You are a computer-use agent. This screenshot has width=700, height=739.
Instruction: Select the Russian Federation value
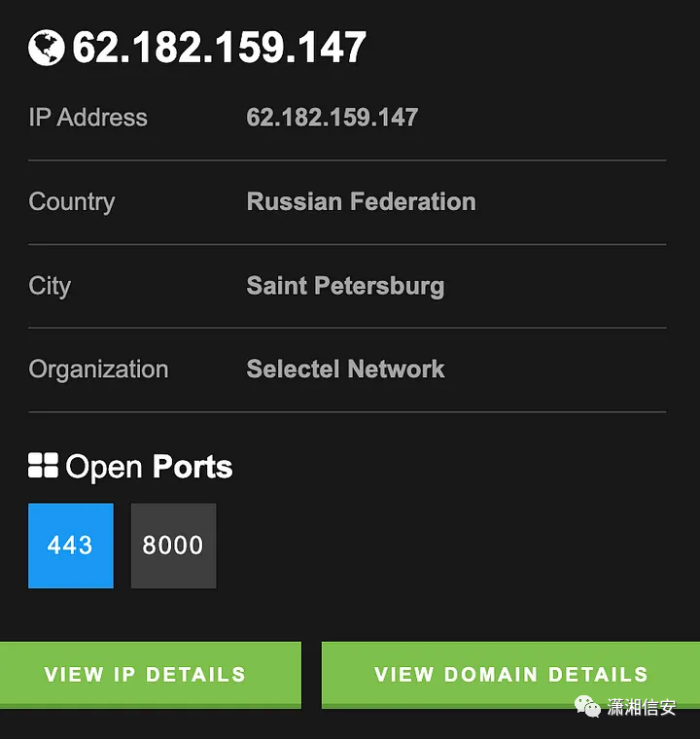click(x=362, y=202)
